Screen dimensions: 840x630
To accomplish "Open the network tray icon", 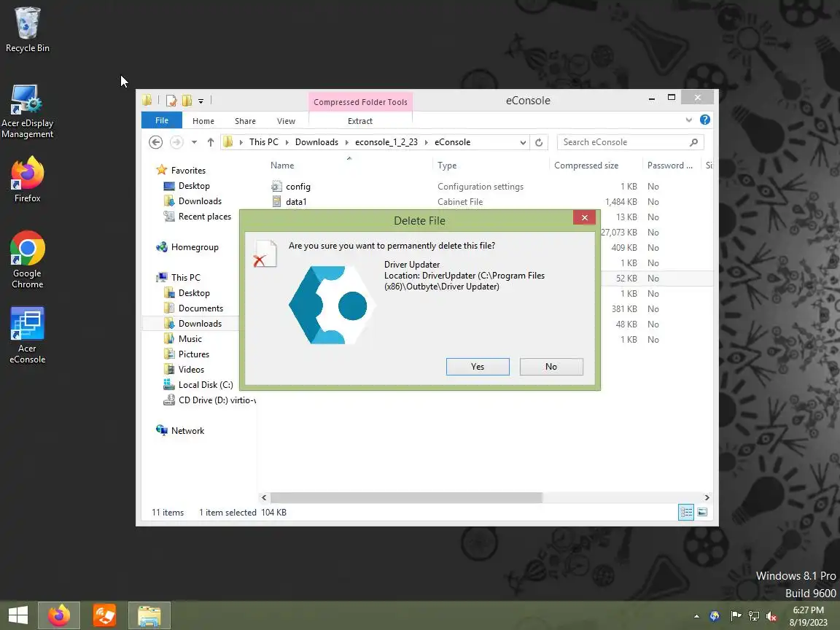I will click(x=754, y=616).
